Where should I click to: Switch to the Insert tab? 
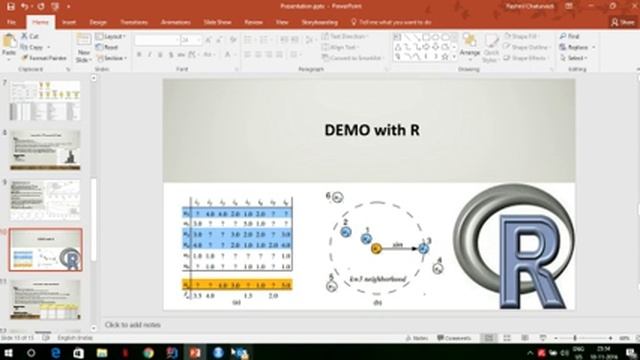pyautogui.click(x=69, y=22)
